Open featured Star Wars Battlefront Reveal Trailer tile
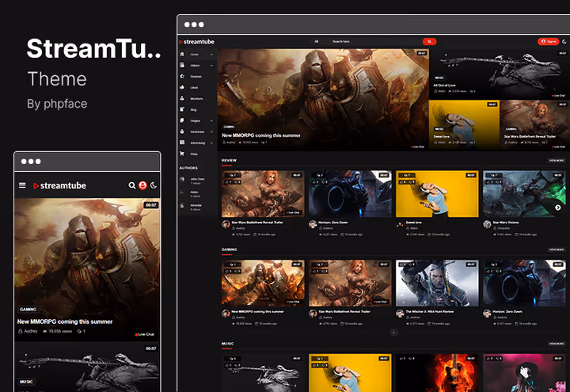Image resolution: width=570 pixels, height=392 pixels. [x=534, y=125]
